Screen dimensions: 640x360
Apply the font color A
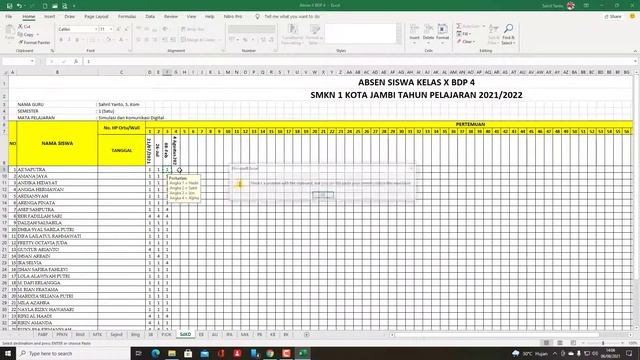coord(121,40)
